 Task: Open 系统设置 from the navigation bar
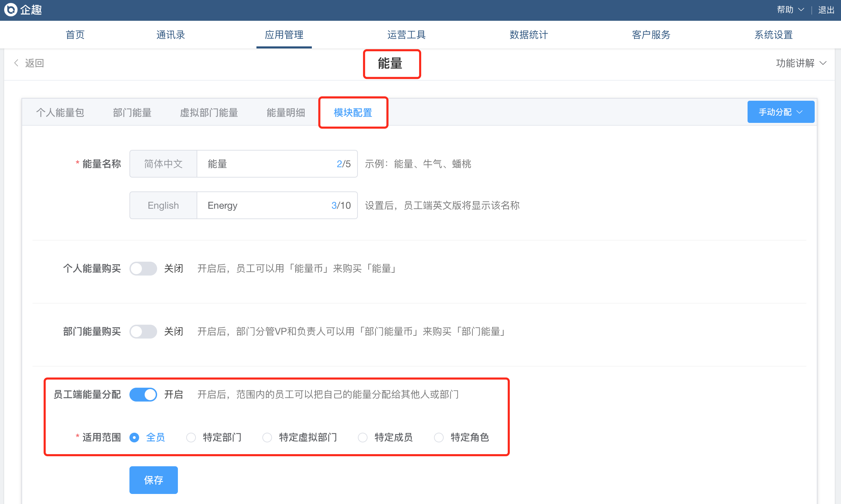(x=773, y=35)
